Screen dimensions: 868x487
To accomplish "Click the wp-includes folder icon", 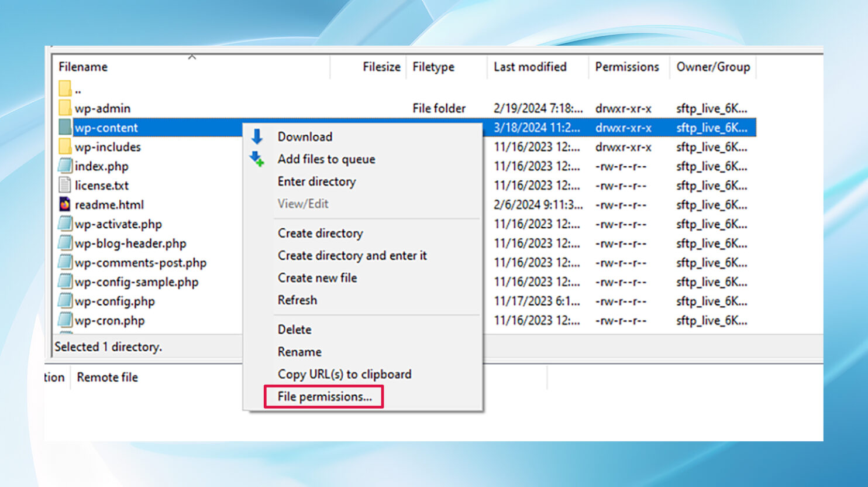I will click(x=66, y=146).
